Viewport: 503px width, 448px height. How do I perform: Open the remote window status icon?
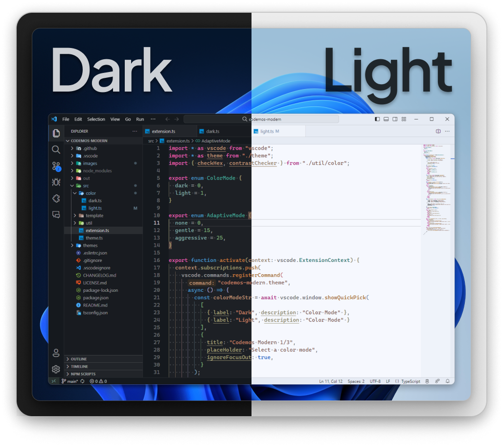[53, 381]
